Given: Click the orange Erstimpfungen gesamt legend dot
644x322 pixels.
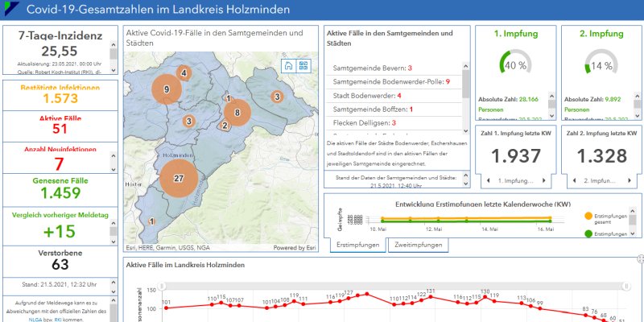Looking at the screenshot, I should (588, 216).
